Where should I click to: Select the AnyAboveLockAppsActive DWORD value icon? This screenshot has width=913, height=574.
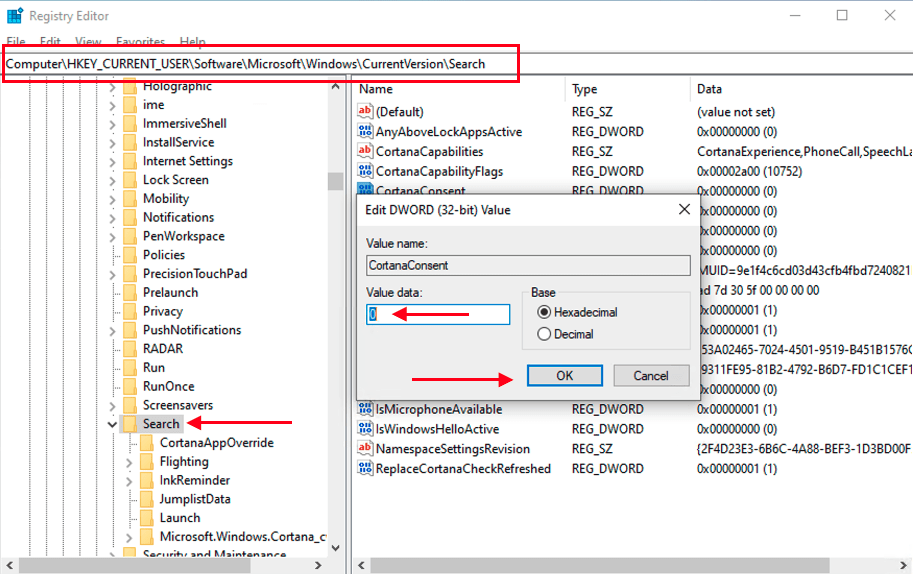coord(365,131)
